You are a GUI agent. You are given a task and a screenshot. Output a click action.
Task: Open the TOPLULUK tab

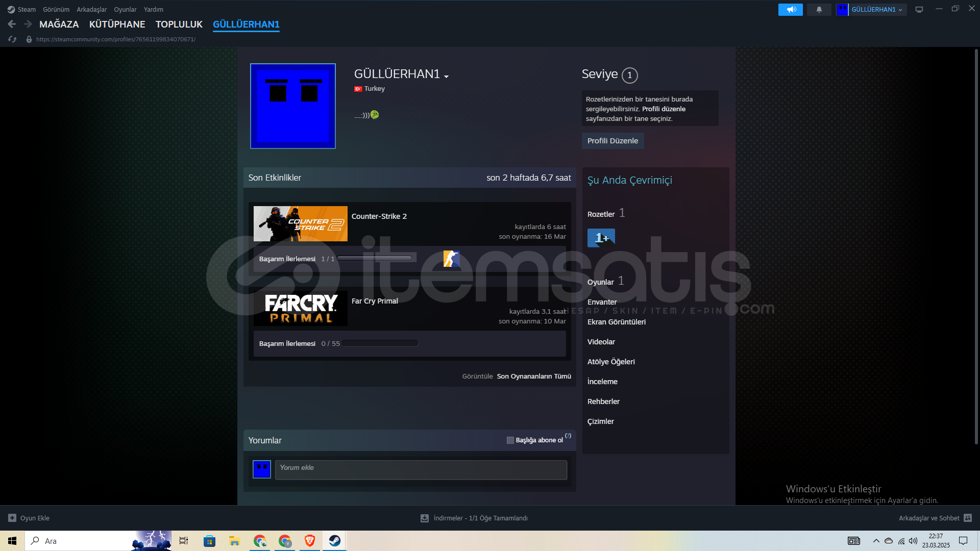[179, 24]
